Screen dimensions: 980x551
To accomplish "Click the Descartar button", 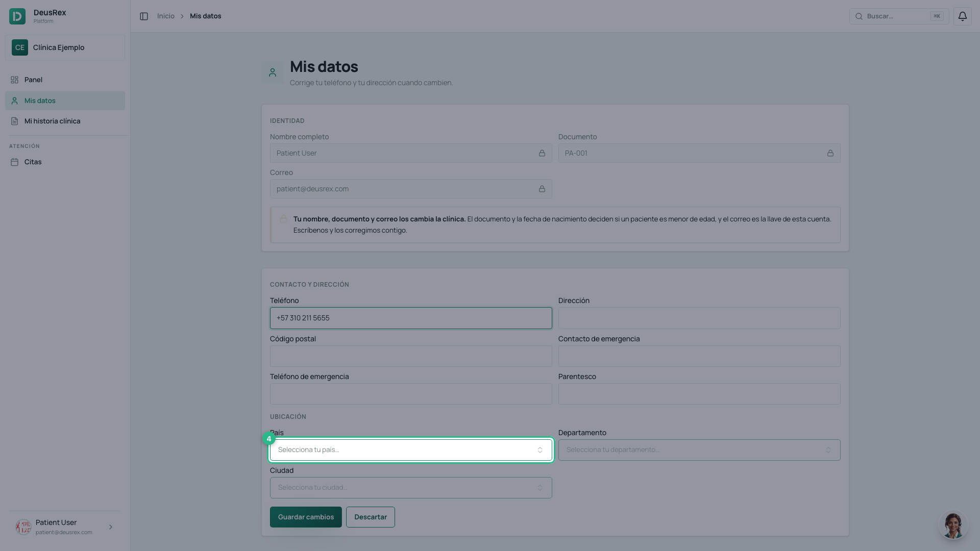I will tap(371, 517).
